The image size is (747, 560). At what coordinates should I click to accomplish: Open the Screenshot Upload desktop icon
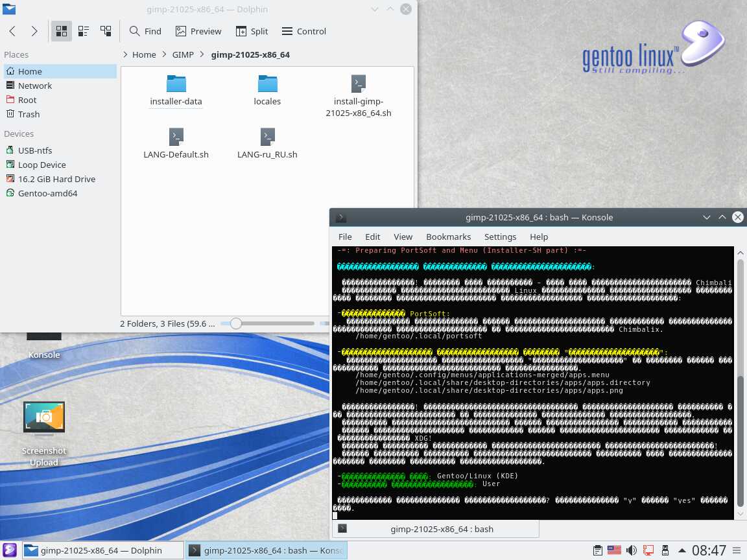(44, 417)
